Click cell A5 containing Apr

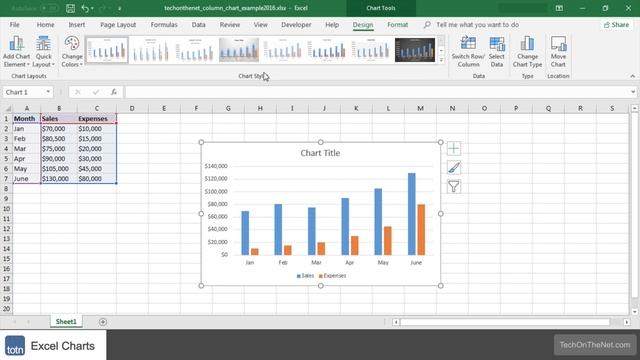pos(27,158)
